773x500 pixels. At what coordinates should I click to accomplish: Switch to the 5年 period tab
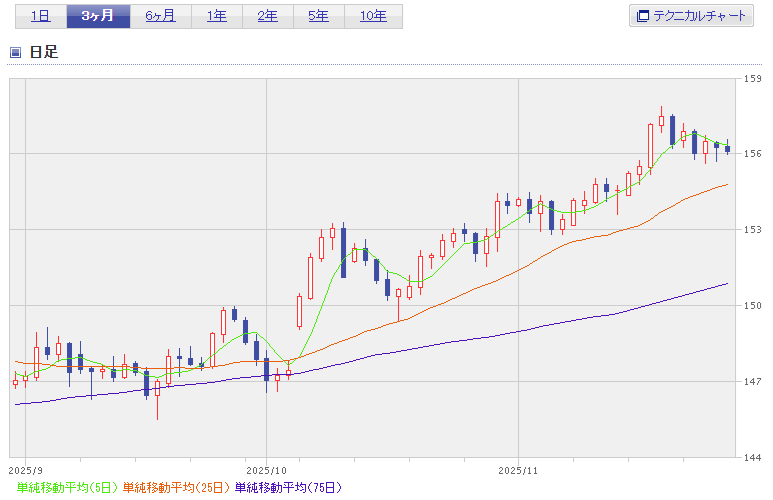318,16
